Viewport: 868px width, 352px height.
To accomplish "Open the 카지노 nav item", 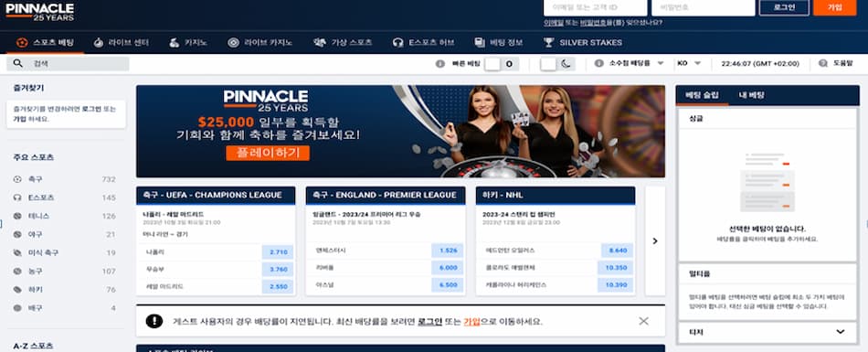I will pyautogui.click(x=188, y=43).
